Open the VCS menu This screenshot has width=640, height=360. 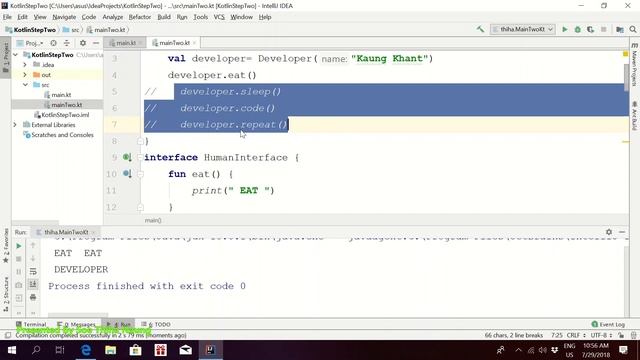pos(219,17)
